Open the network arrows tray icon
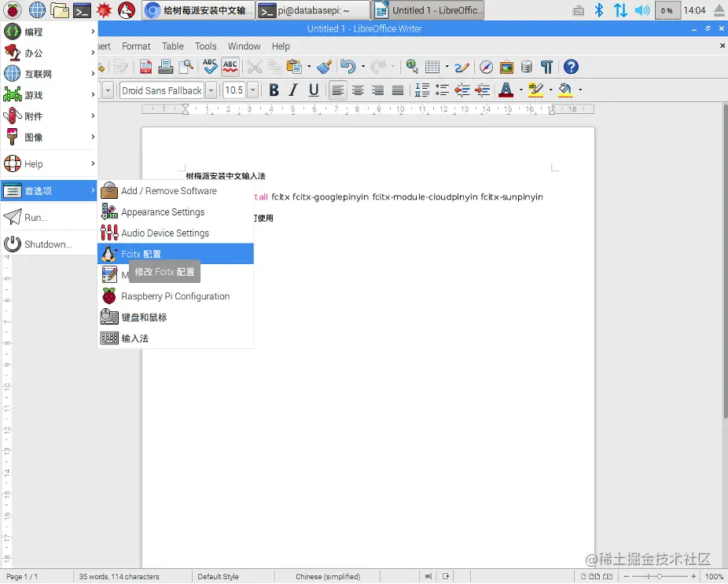 (x=620, y=9)
